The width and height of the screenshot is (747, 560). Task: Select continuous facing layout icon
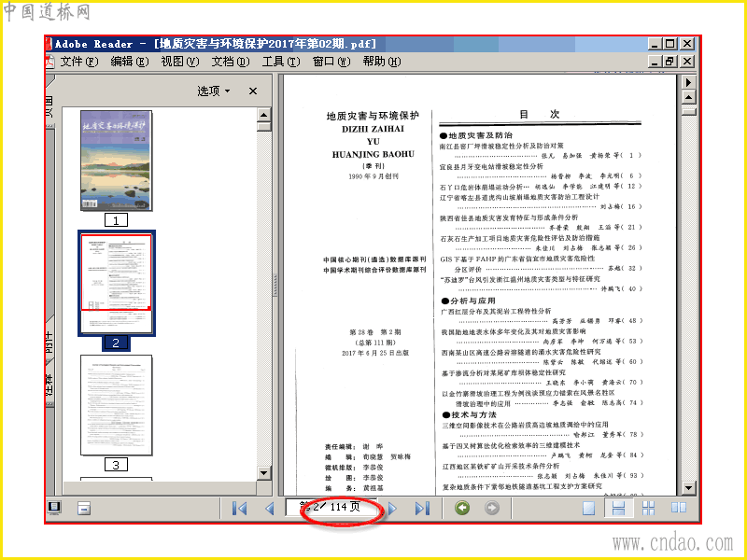pyautogui.click(x=648, y=508)
